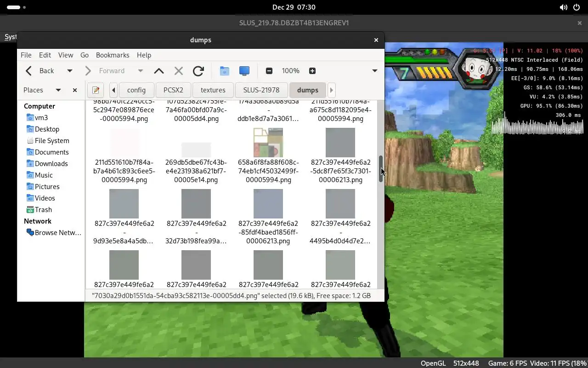The width and height of the screenshot is (588, 368).
Task: Open the Edit menu
Action: point(45,55)
